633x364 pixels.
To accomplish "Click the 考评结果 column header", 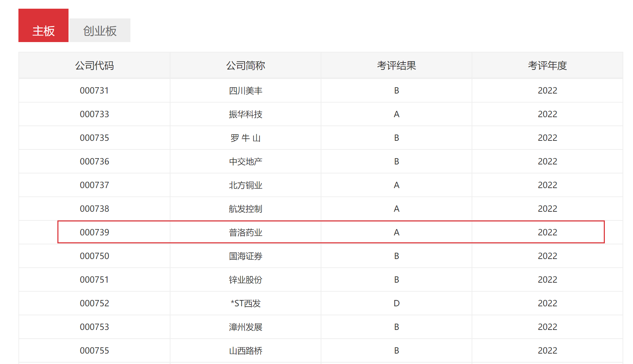I will click(396, 65).
